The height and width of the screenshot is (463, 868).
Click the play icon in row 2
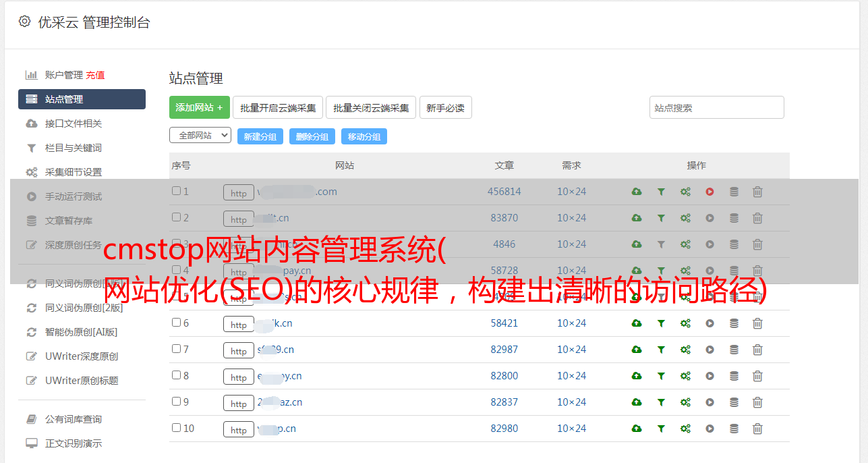pyautogui.click(x=710, y=218)
